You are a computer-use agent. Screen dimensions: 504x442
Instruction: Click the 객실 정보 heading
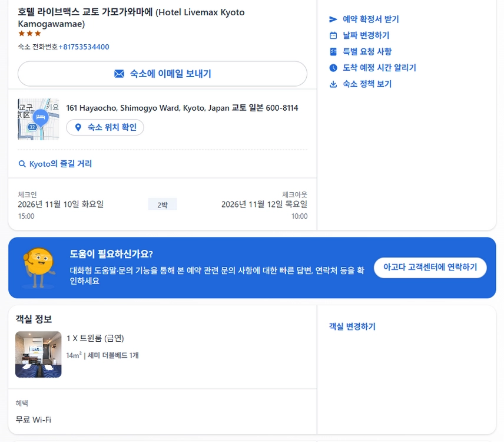point(34,319)
